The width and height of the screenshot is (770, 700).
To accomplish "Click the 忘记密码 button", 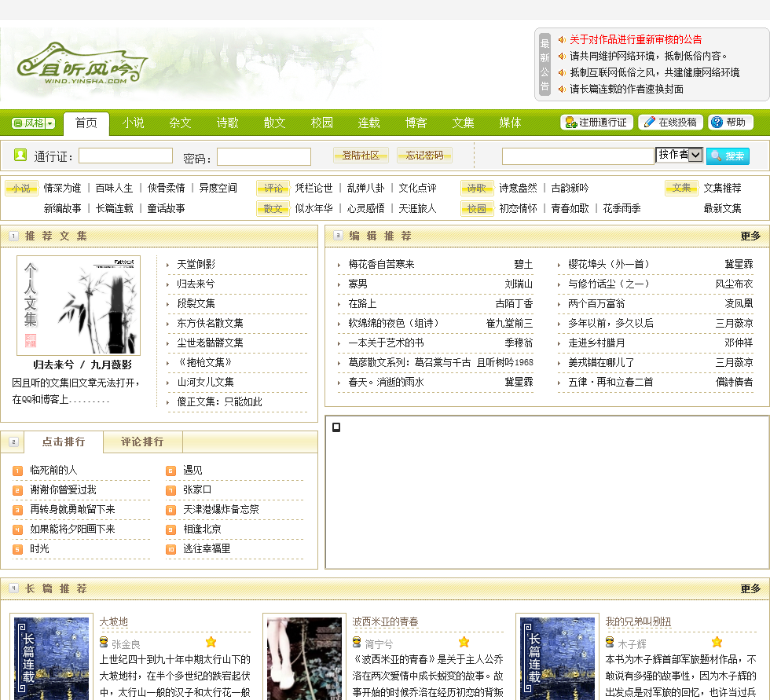I will click(424, 156).
